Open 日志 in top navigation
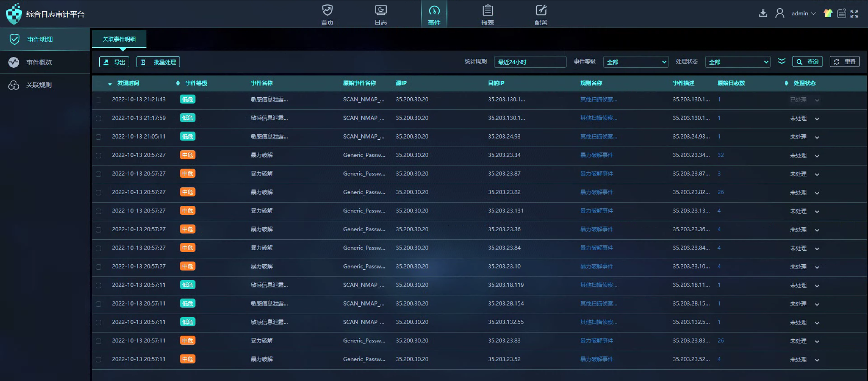868x381 pixels. [381, 14]
